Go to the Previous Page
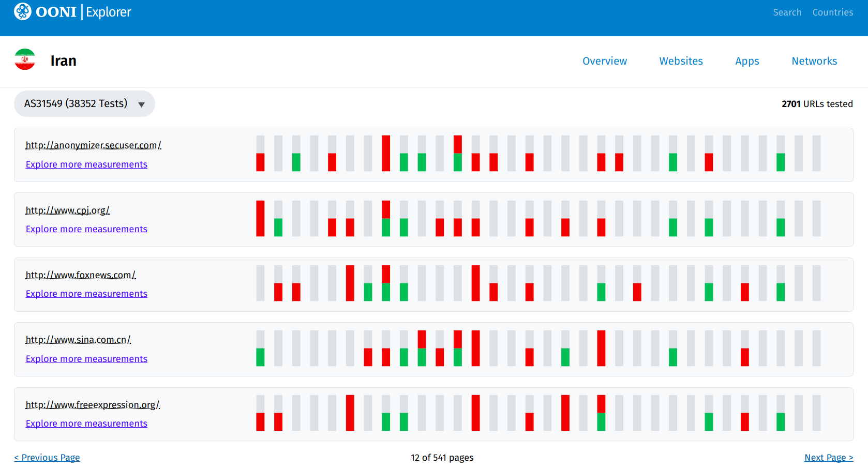 pyautogui.click(x=47, y=457)
